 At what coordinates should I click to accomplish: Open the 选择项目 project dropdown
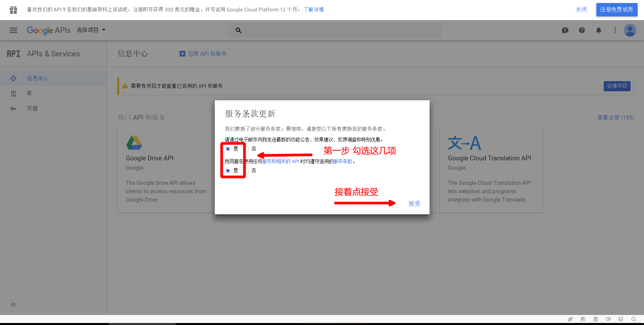click(x=91, y=30)
